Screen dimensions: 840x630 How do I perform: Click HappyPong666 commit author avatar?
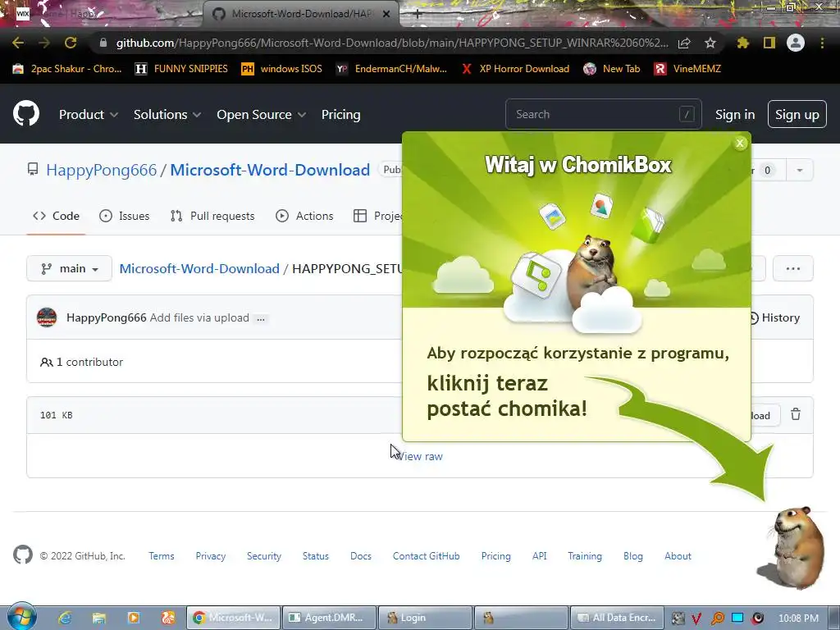[47, 317]
